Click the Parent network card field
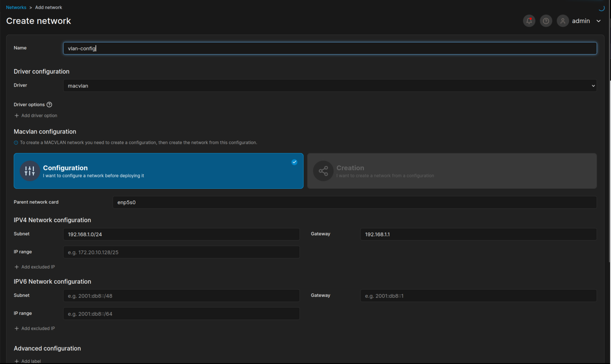Image resolution: width=611 pixels, height=364 pixels. click(x=354, y=202)
